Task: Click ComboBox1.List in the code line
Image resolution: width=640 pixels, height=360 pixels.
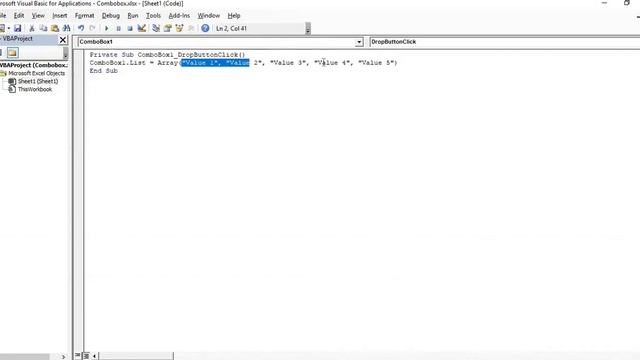Action: point(118,63)
